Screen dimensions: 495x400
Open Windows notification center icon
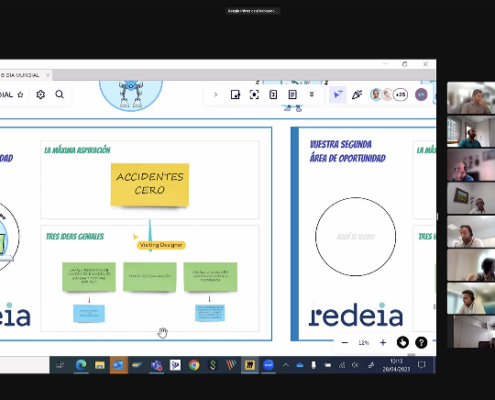(421, 365)
